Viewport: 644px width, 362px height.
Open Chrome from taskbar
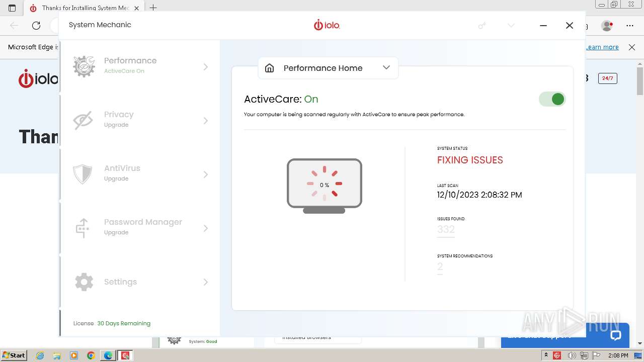91,355
